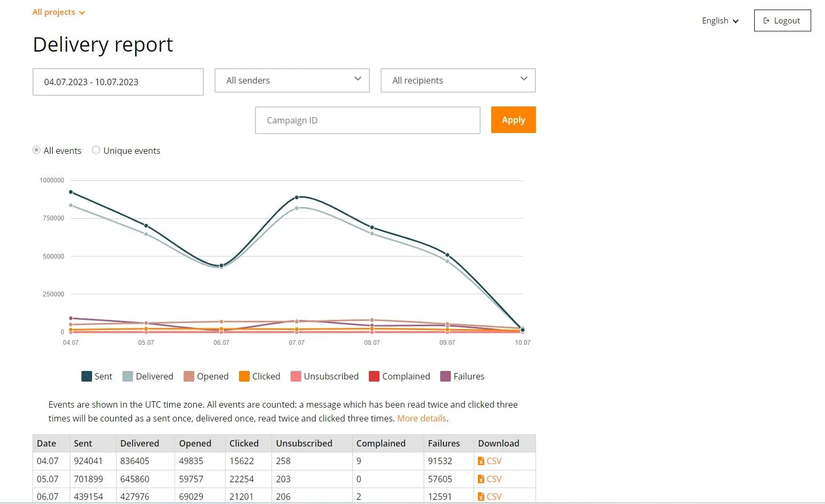Click into the Campaign ID field
The width and height of the screenshot is (825, 504).
click(x=367, y=120)
